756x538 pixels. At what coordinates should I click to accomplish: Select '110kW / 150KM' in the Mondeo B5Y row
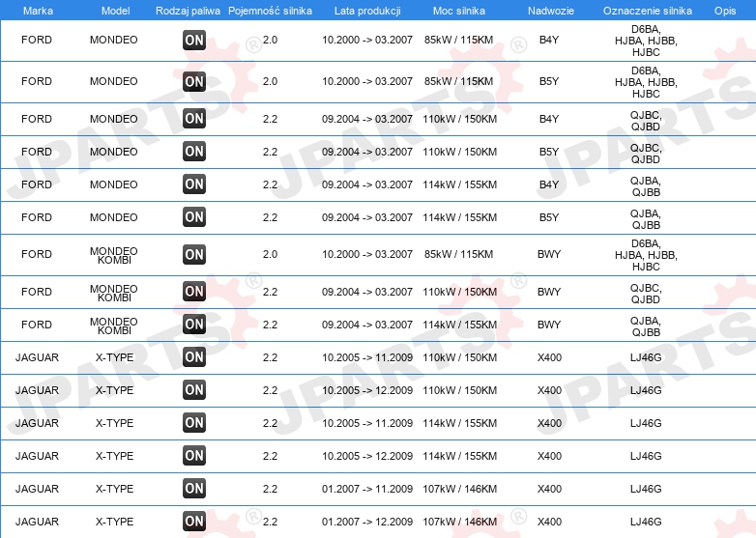tap(460, 152)
